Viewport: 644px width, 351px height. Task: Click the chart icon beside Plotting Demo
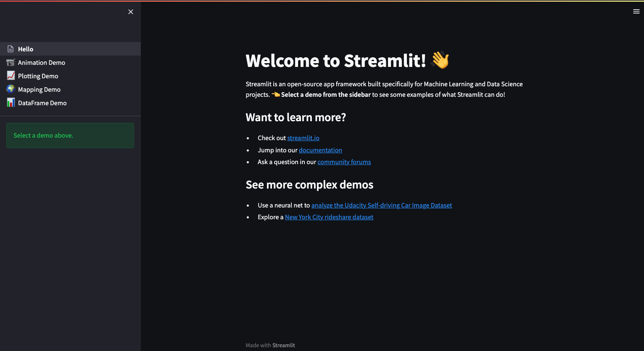tap(11, 76)
